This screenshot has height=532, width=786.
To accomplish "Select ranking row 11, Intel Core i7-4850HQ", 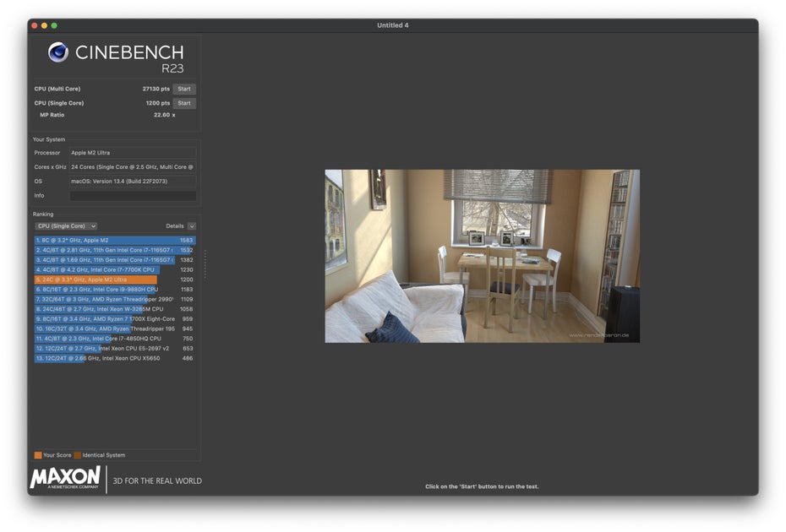I will [114, 339].
